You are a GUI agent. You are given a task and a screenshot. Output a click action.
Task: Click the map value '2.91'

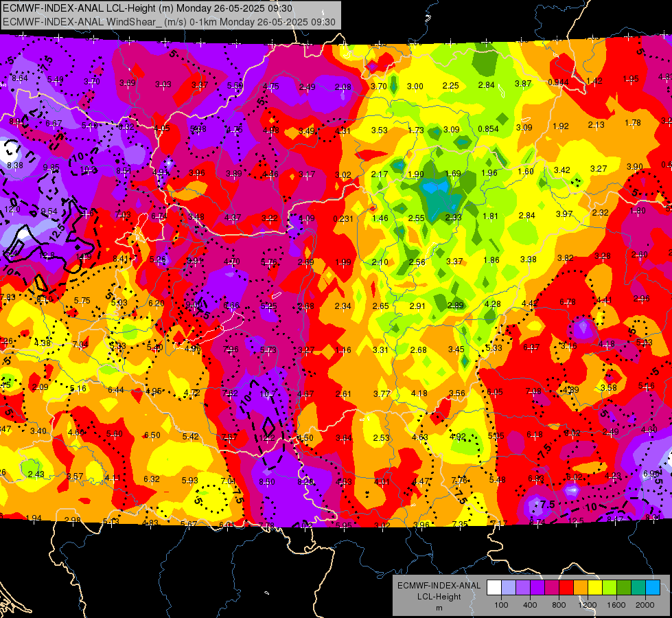pyautogui.click(x=417, y=306)
